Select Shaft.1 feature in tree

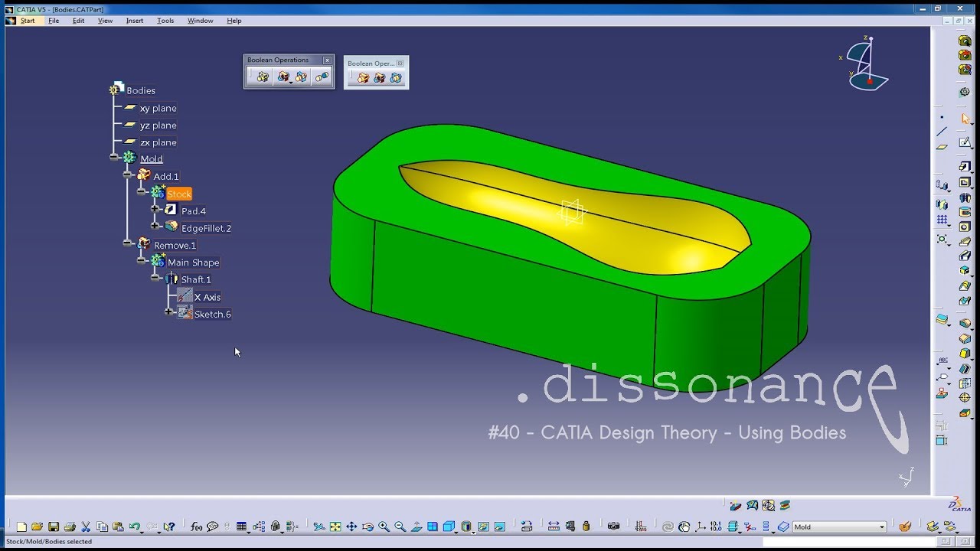196,279
